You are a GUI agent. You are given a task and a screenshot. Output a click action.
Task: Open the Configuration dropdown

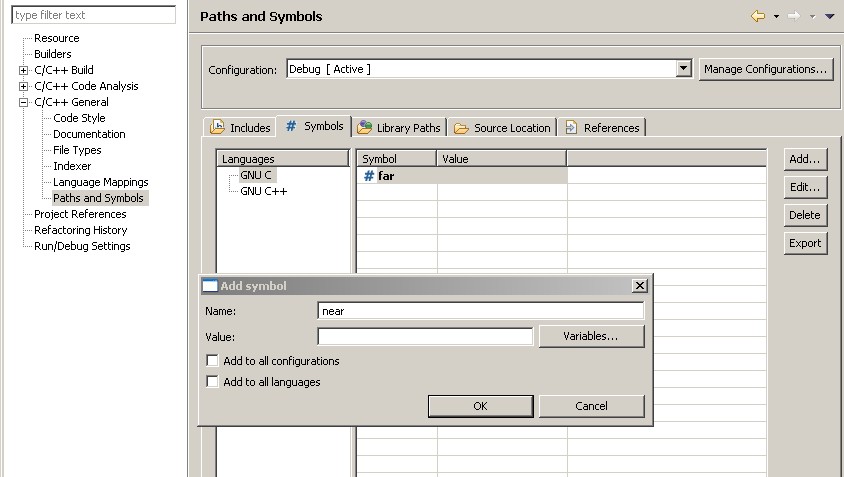coord(684,68)
